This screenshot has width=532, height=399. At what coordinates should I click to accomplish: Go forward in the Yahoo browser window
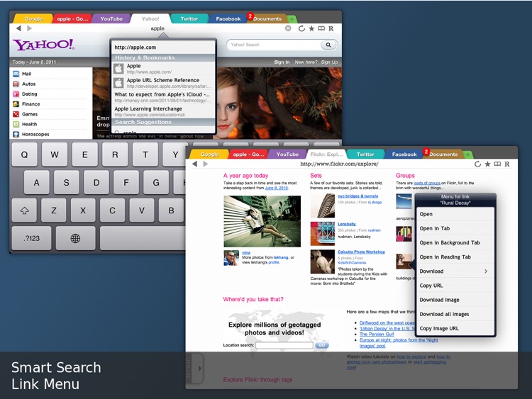pyautogui.click(x=30, y=28)
